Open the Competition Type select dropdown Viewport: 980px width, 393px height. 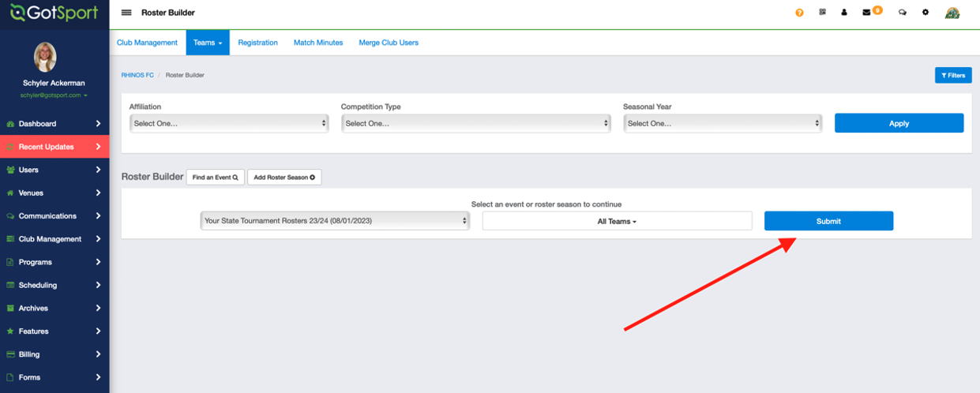pos(476,123)
